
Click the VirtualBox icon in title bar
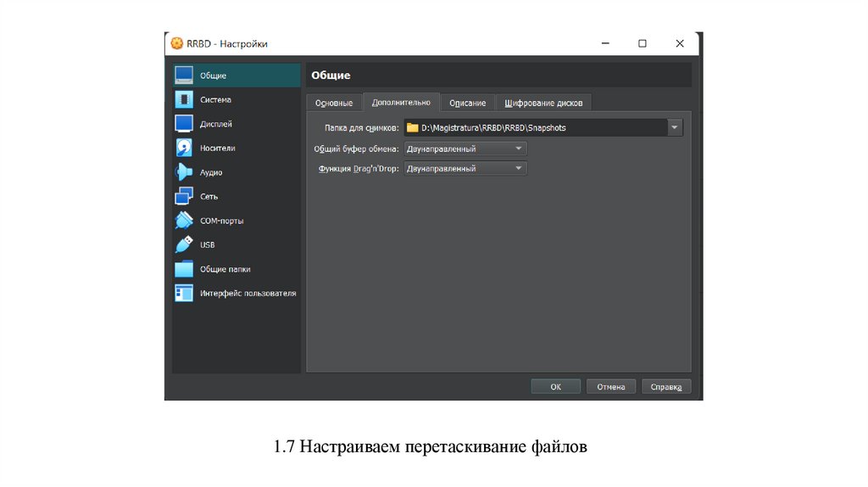tap(176, 43)
